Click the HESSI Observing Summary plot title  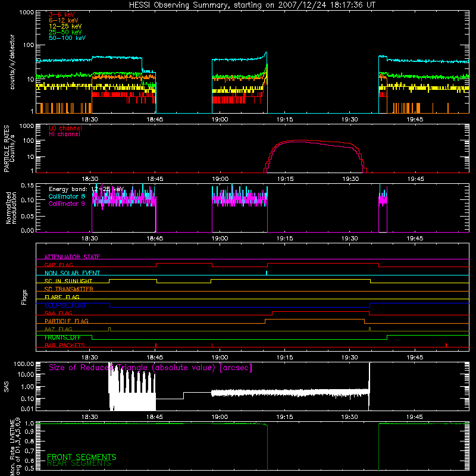point(252,5)
